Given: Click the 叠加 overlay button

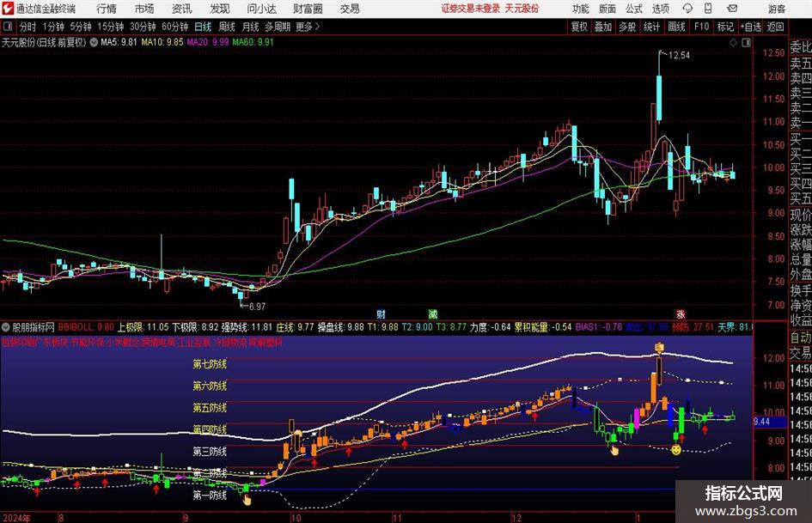Looking at the screenshot, I should (603, 27).
